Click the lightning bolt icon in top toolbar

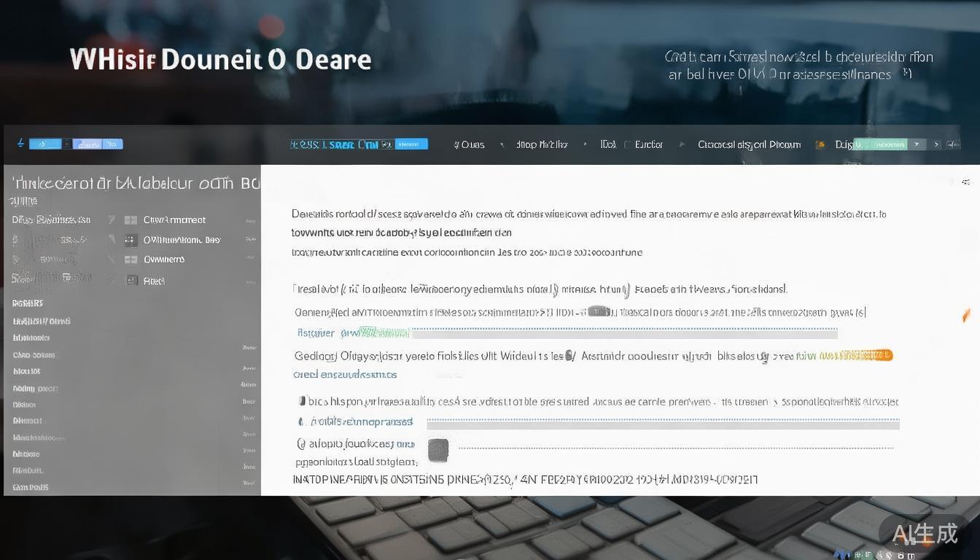pyautogui.click(x=20, y=143)
